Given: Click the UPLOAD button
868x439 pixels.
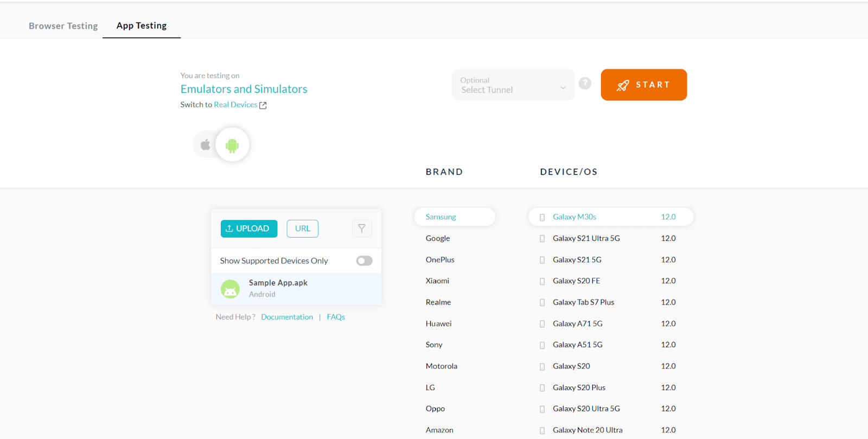Looking at the screenshot, I should pyautogui.click(x=249, y=228).
